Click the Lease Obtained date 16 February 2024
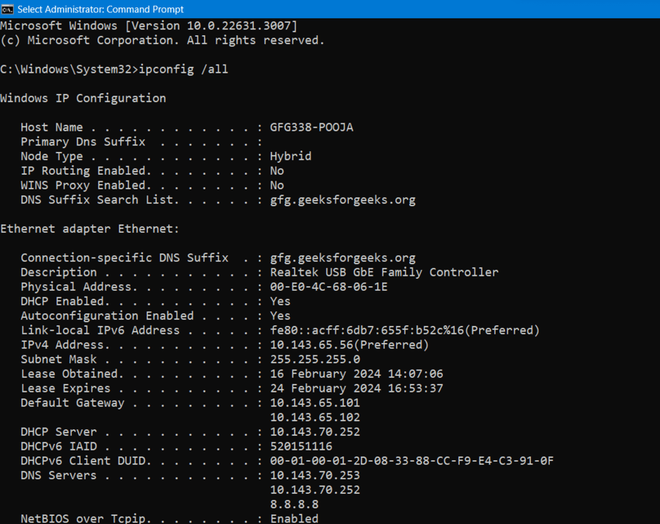 click(325, 374)
